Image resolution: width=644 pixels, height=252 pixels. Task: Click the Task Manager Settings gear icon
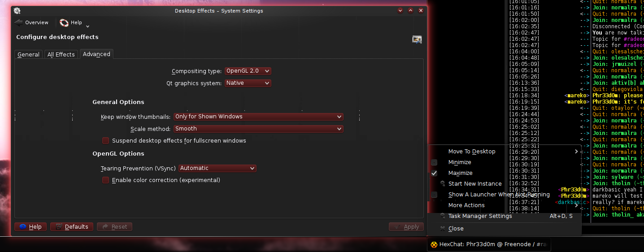point(443,216)
